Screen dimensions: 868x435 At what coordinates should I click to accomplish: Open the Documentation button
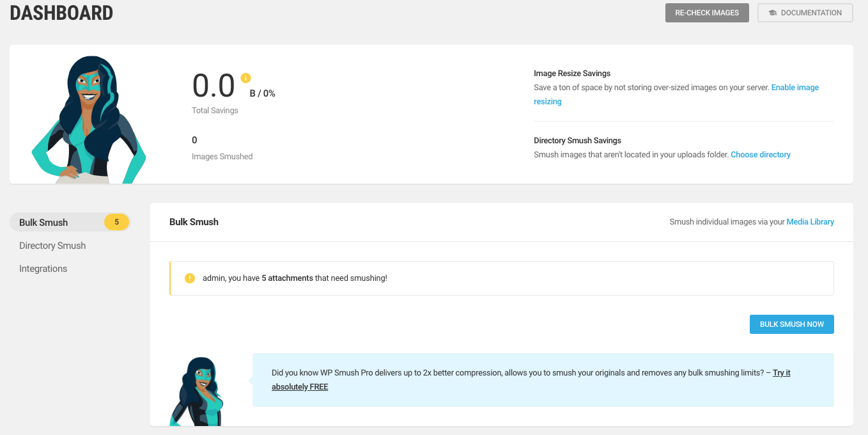pos(805,13)
